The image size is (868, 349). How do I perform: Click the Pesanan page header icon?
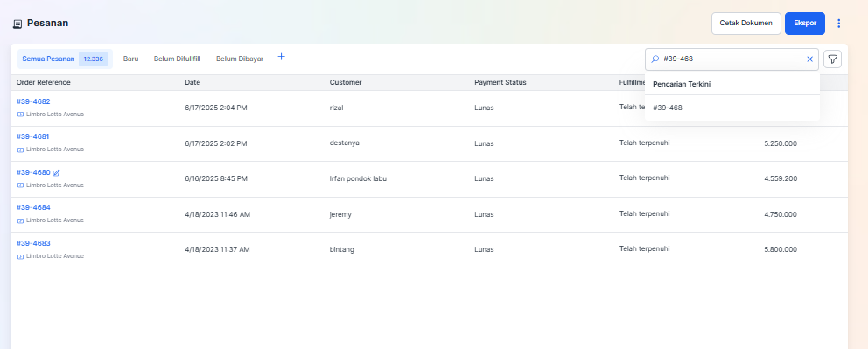coord(17,24)
